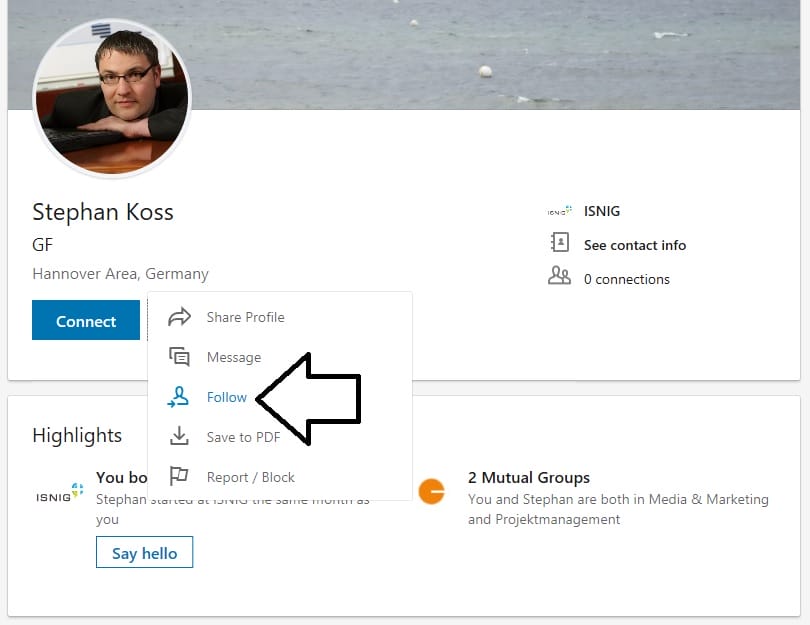The image size is (810, 625).
Task: Click the 2 Mutual Groups heading
Action: coord(528,477)
